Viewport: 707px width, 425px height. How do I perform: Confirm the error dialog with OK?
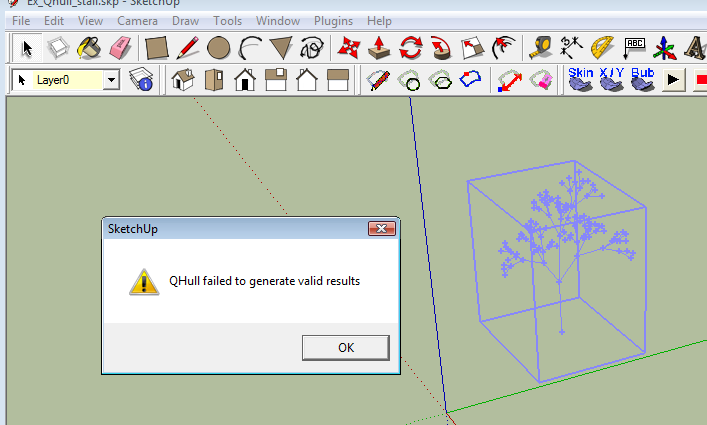pos(346,347)
